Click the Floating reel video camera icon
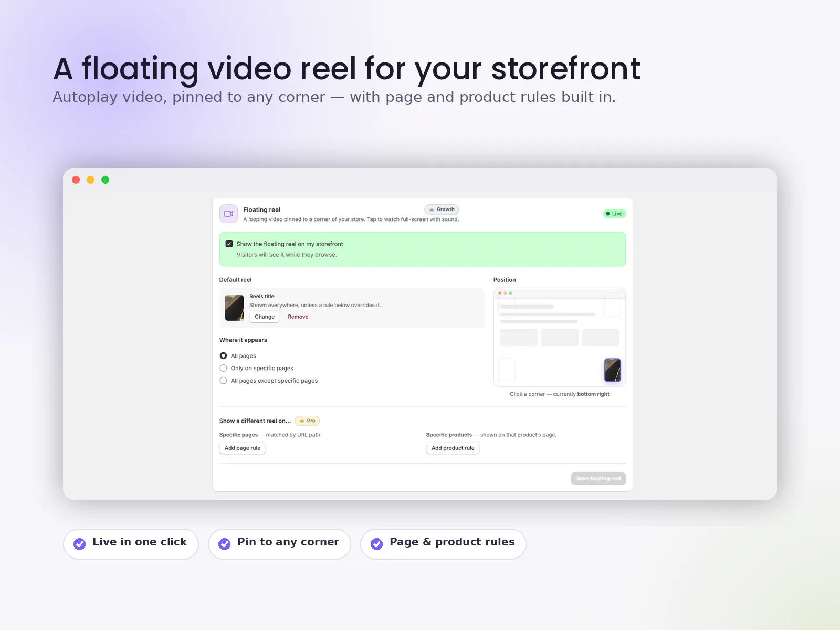 pyautogui.click(x=228, y=214)
